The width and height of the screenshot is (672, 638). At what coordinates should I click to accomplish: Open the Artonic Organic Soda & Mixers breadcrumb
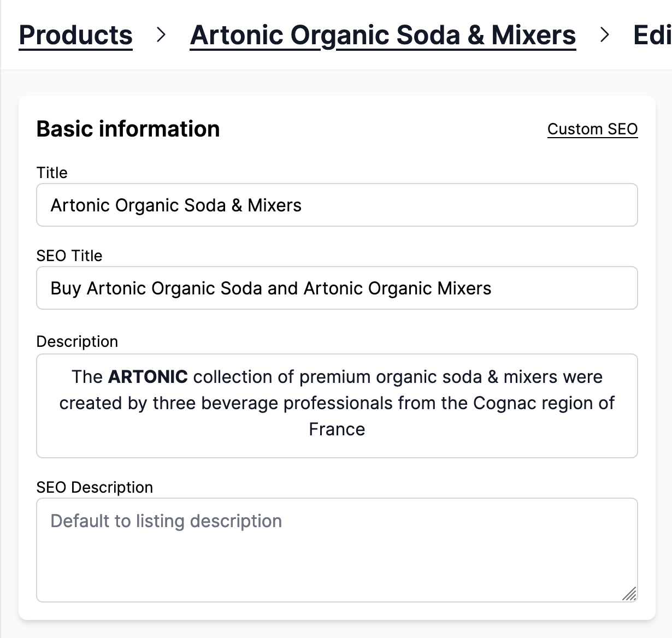pyautogui.click(x=382, y=35)
